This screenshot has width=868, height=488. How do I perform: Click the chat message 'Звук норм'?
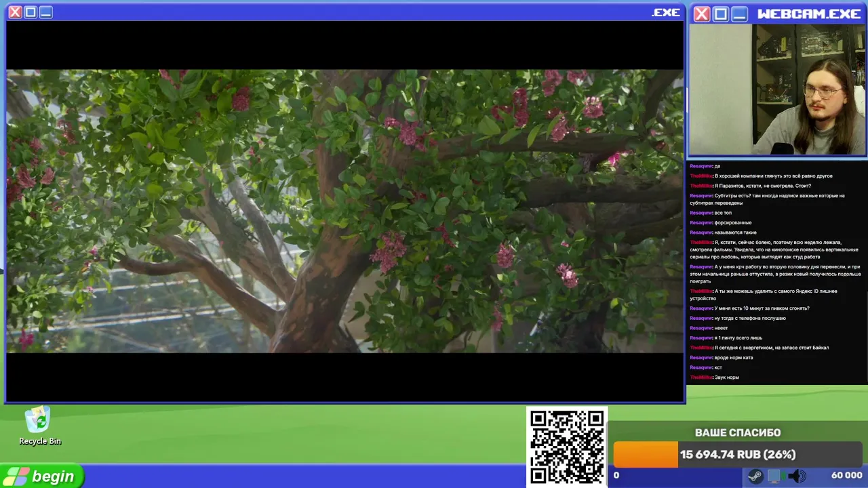click(715, 378)
